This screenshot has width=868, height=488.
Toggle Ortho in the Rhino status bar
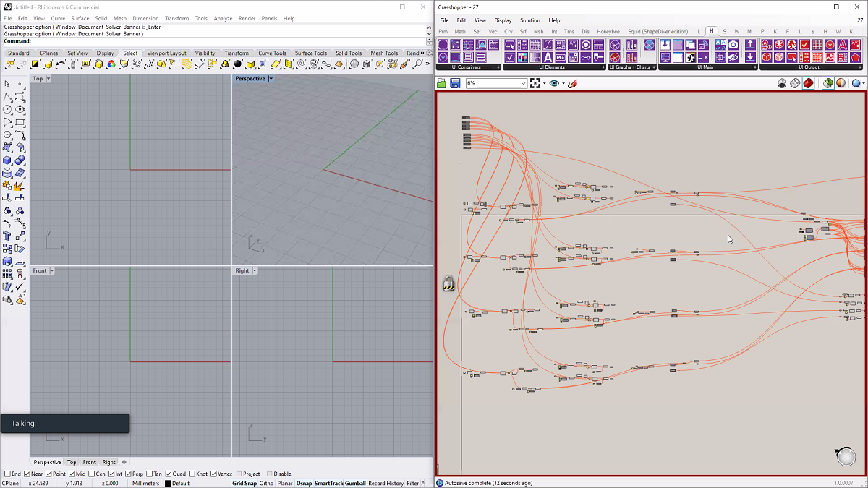(266, 484)
